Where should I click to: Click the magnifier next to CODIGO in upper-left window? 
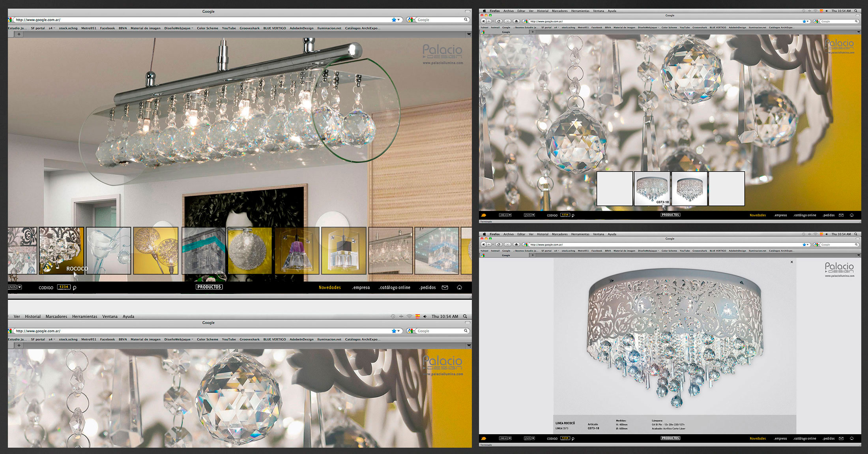point(75,288)
